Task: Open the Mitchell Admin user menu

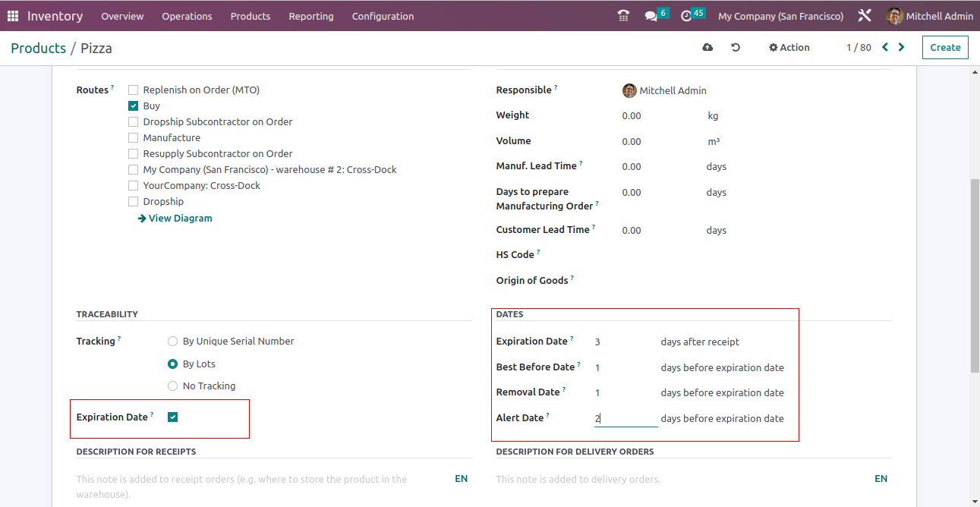Action: click(x=930, y=16)
